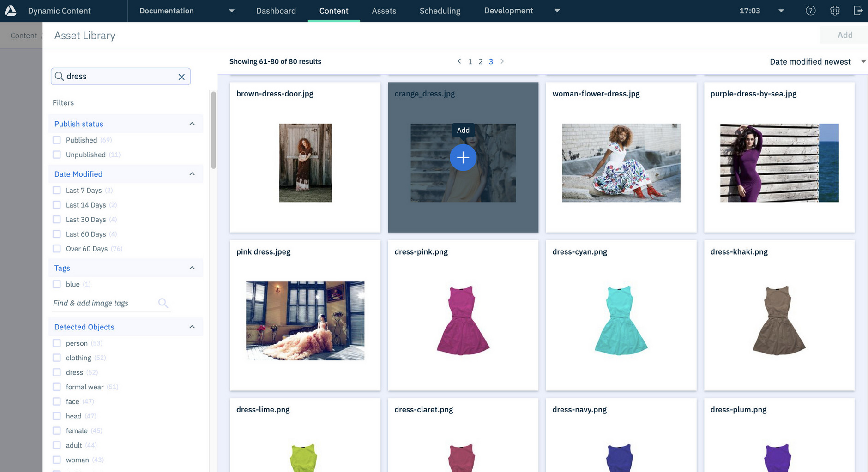This screenshot has width=868, height=472.
Task: Select the pink dress.jpeg thumbnail
Action: click(x=305, y=321)
